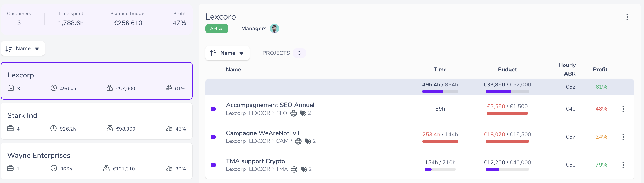The image size is (644, 183).
Task: Toggle ascending sort icon in projects list
Action: [213, 53]
